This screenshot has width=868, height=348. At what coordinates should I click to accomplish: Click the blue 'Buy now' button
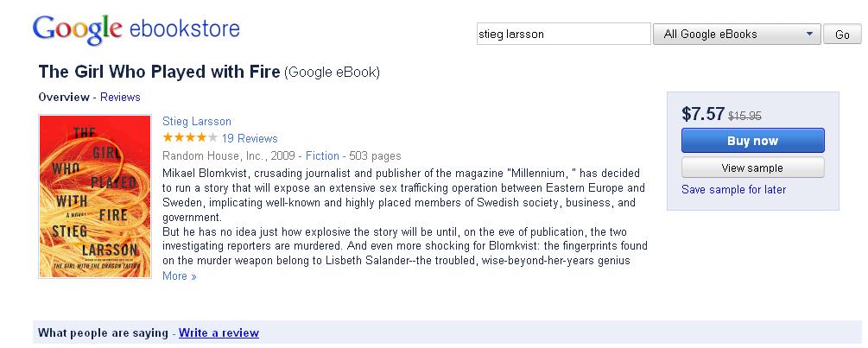752,141
